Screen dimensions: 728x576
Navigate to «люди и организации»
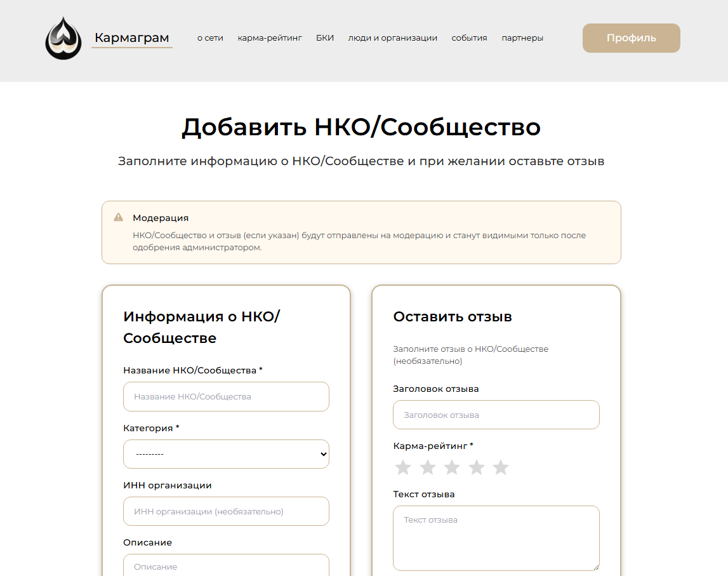click(392, 38)
